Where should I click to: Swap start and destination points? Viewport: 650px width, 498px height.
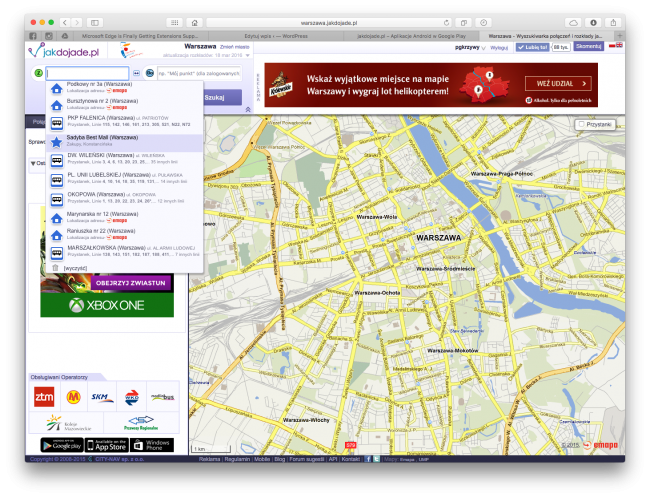click(136, 73)
